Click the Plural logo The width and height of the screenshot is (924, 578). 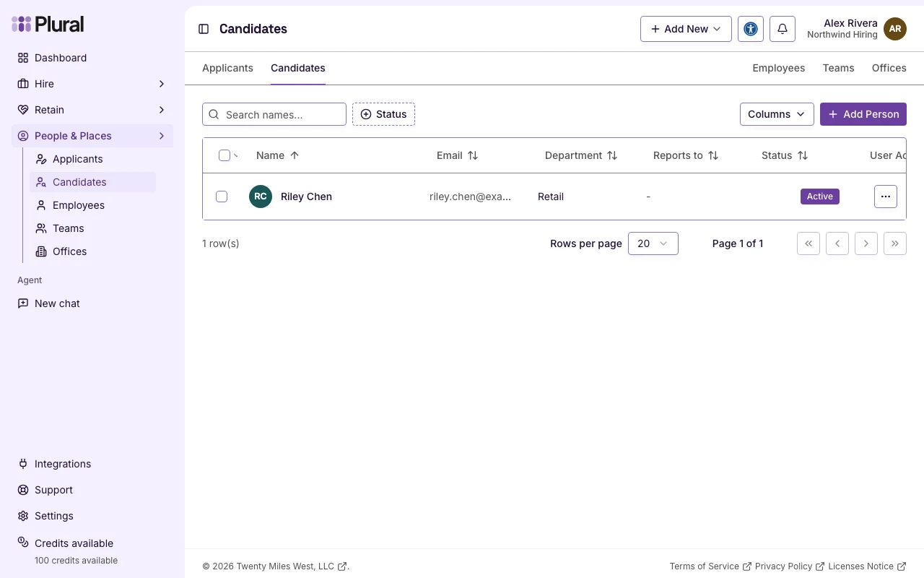pyautogui.click(x=48, y=25)
